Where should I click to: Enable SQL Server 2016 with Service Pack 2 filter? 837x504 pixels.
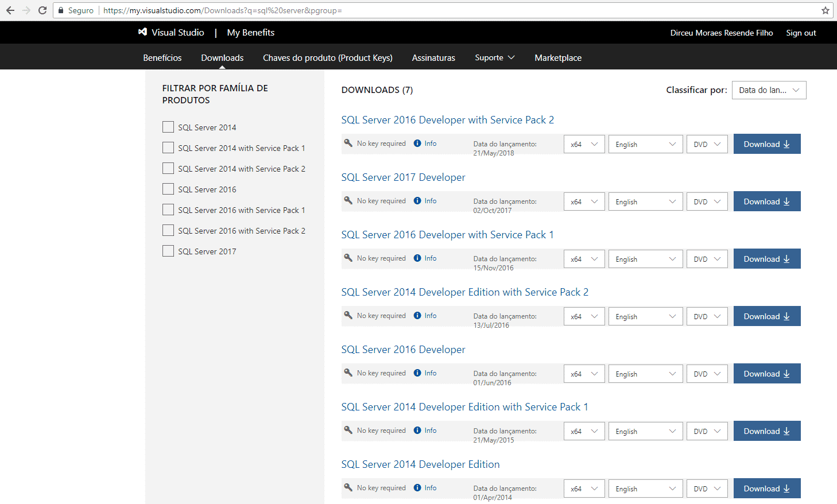tap(168, 230)
